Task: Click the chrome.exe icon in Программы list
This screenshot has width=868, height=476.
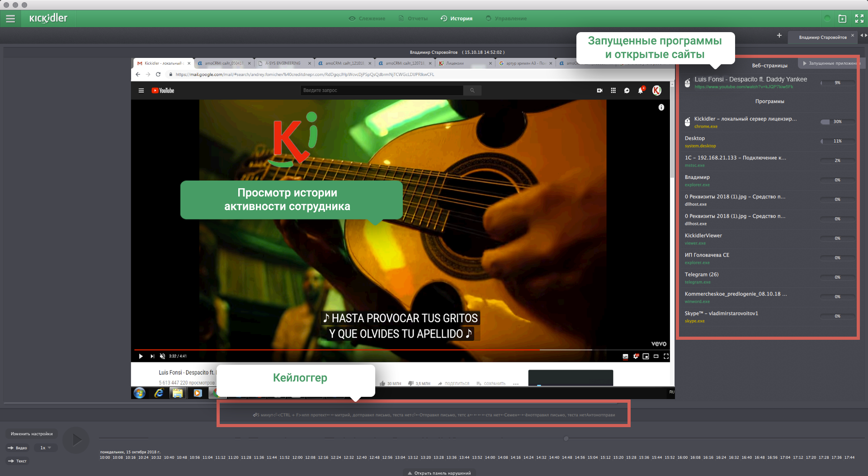Action: [688, 122]
